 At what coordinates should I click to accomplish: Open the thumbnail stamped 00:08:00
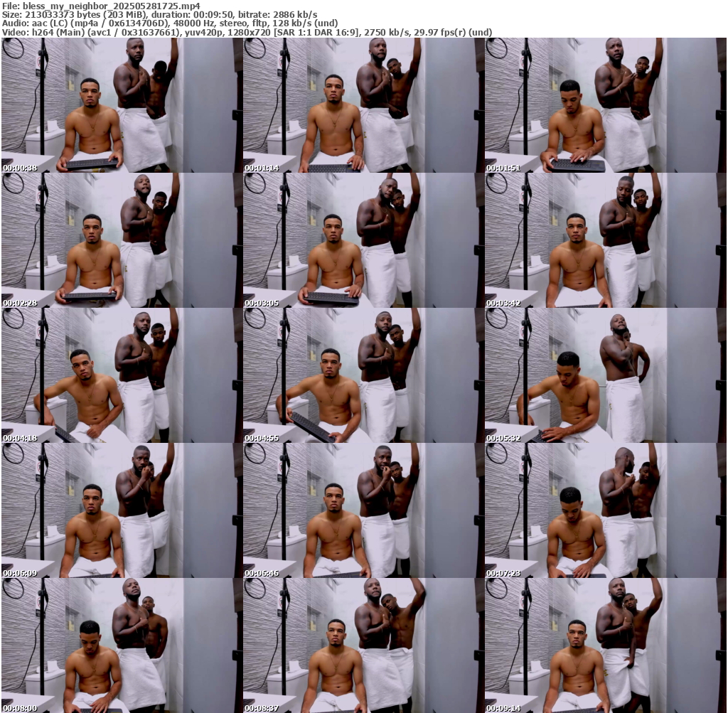pos(122,645)
